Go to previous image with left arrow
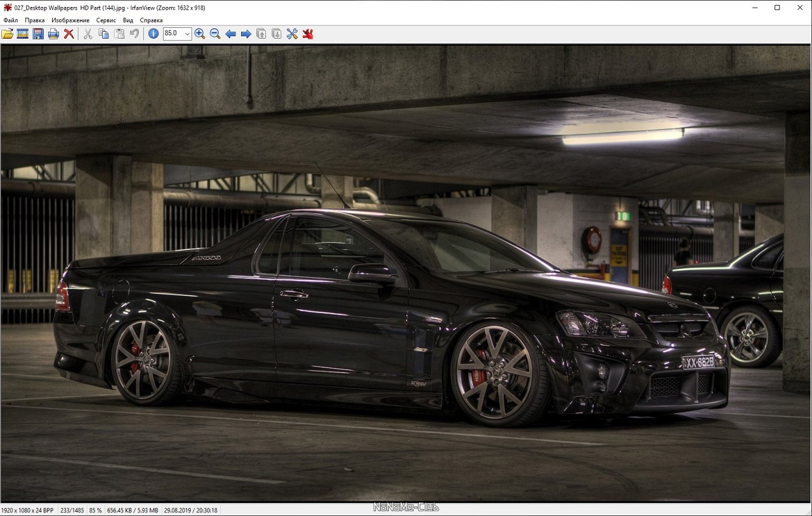Image resolution: width=812 pixels, height=516 pixels. click(230, 34)
